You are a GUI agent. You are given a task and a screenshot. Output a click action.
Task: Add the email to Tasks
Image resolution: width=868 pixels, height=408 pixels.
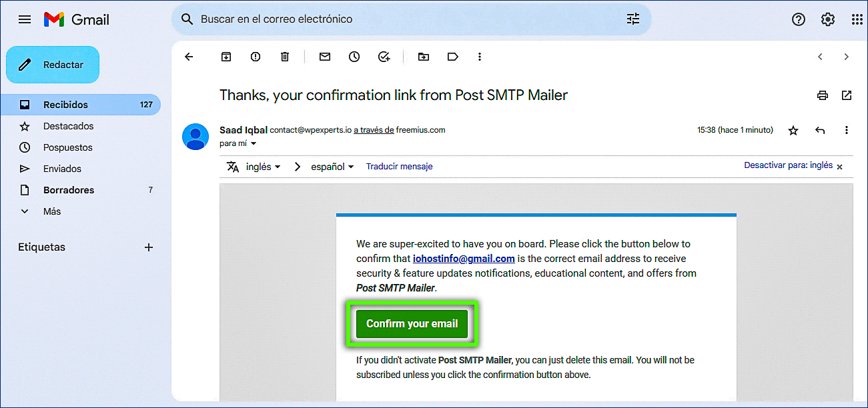pos(384,57)
